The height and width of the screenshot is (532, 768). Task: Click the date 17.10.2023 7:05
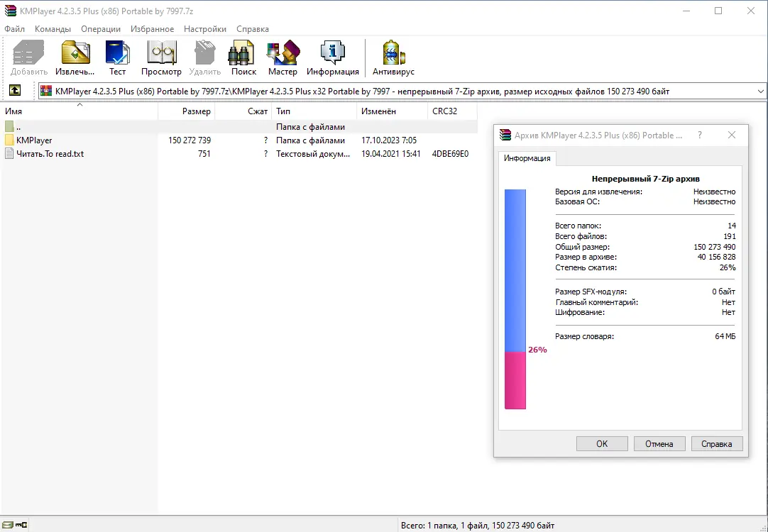coord(389,140)
